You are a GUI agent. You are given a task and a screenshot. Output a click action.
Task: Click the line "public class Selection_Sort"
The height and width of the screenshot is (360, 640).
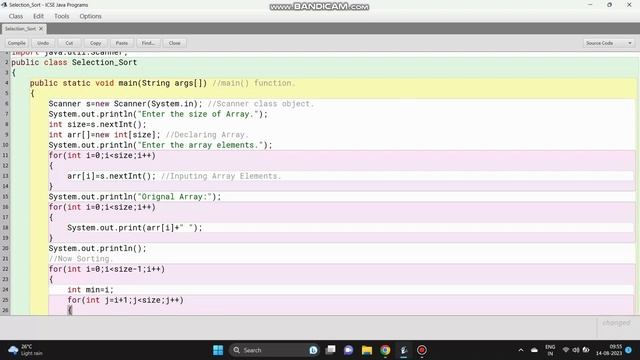[x=74, y=62]
